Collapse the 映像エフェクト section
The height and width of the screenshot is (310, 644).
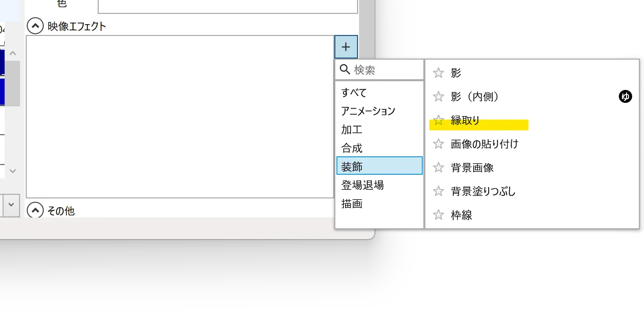34,26
